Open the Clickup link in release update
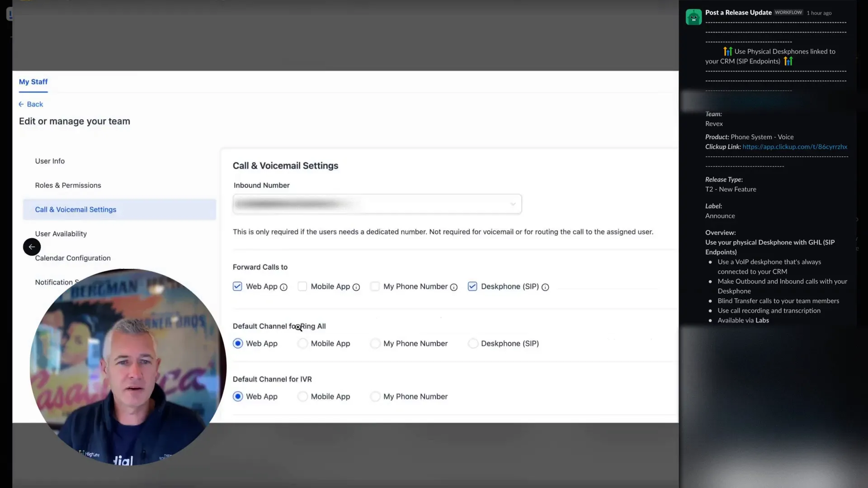The height and width of the screenshot is (488, 868). [x=795, y=147]
